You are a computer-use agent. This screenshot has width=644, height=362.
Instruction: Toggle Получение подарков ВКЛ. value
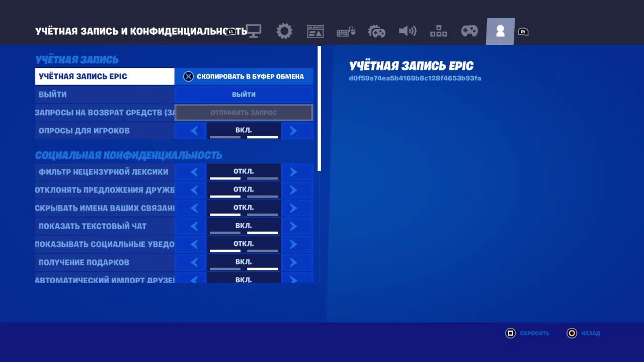[244, 262]
